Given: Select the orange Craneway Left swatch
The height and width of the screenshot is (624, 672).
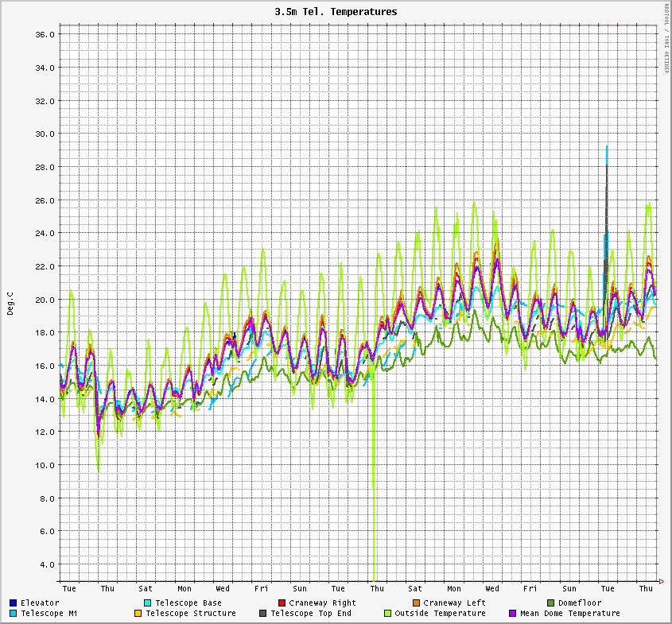Looking at the screenshot, I should point(416,603).
